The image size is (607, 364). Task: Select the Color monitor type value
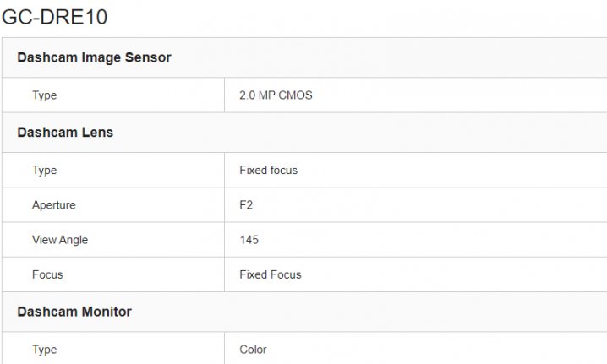click(x=253, y=349)
